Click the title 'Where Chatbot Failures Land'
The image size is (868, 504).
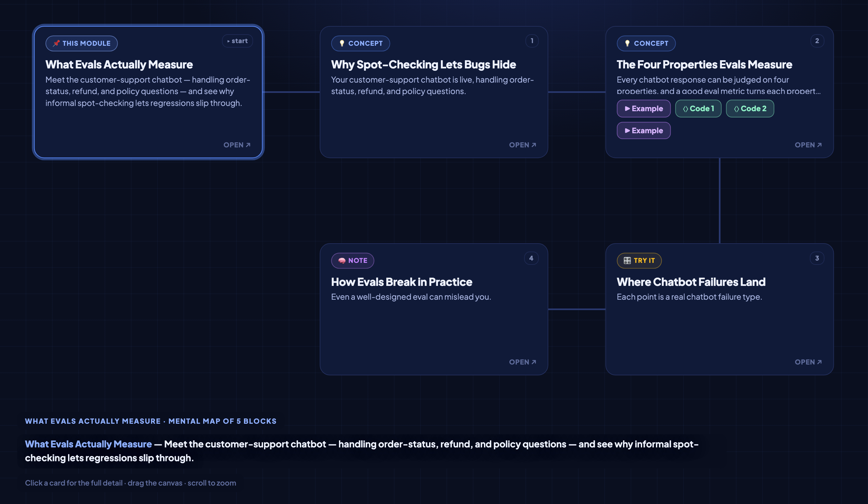click(691, 282)
